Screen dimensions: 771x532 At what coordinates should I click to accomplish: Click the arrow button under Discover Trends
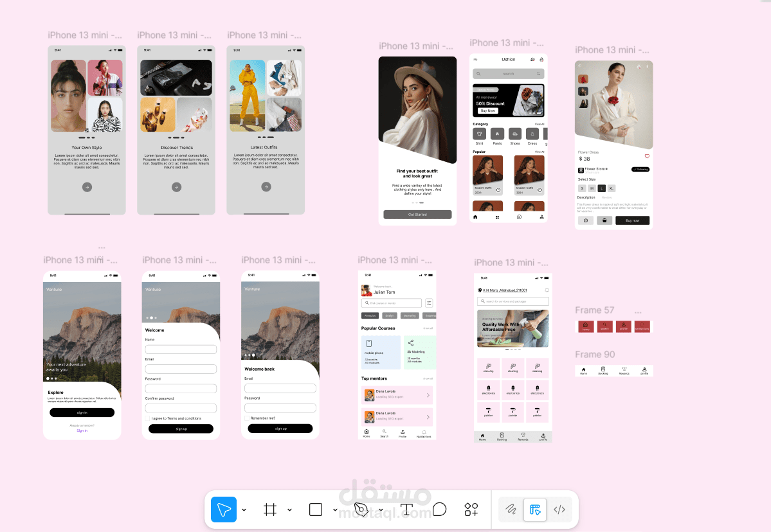(x=177, y=187)
